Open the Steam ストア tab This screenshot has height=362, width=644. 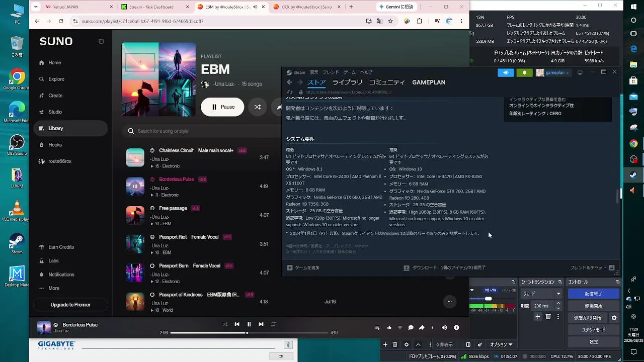pyautogui.click(x=316, y=82)
